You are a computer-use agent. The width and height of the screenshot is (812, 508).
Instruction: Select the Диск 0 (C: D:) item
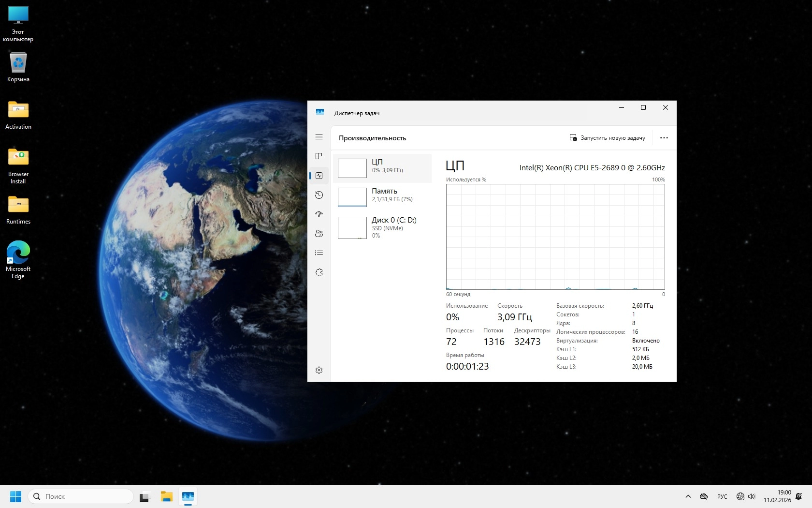382,227
